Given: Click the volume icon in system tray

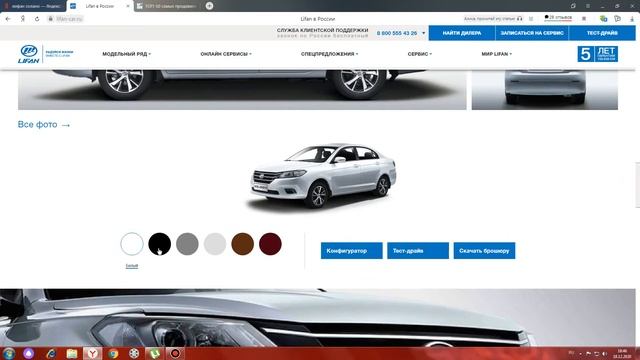Looking at the screenshot, I should [x=604, y=353].
